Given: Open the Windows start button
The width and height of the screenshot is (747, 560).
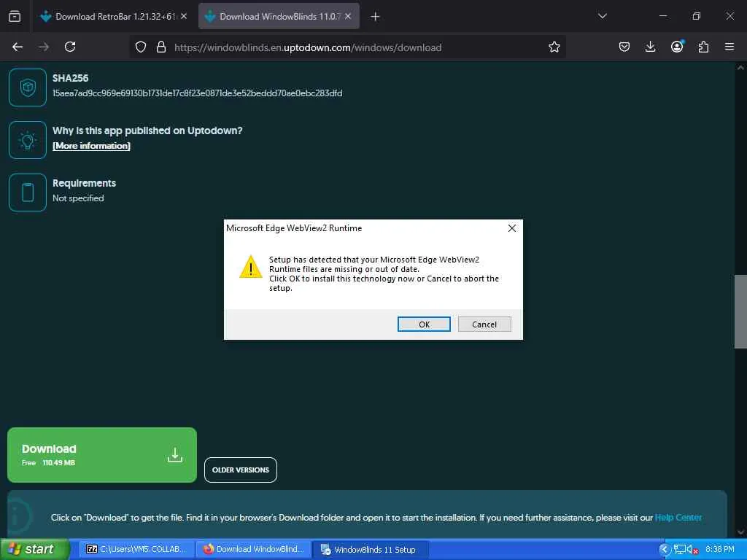Looking at the screenshot, I should coord(35,549).
